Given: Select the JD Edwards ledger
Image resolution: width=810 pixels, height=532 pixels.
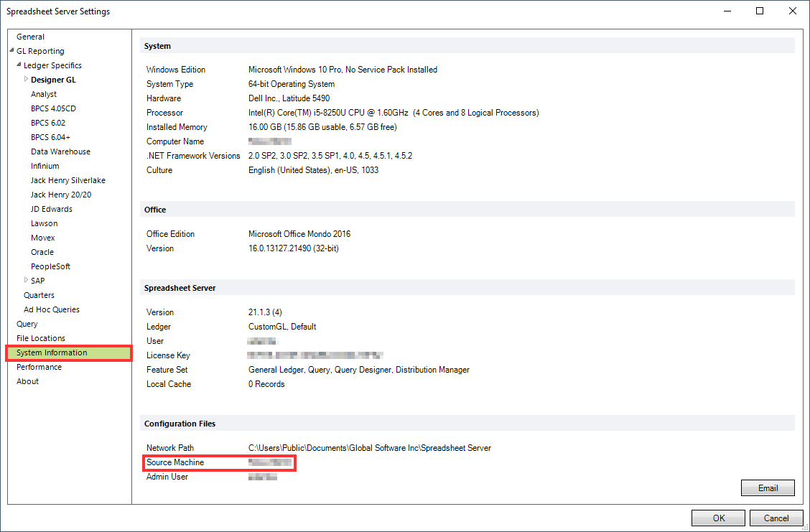Looking at the screenshot, I should [52, 209].
